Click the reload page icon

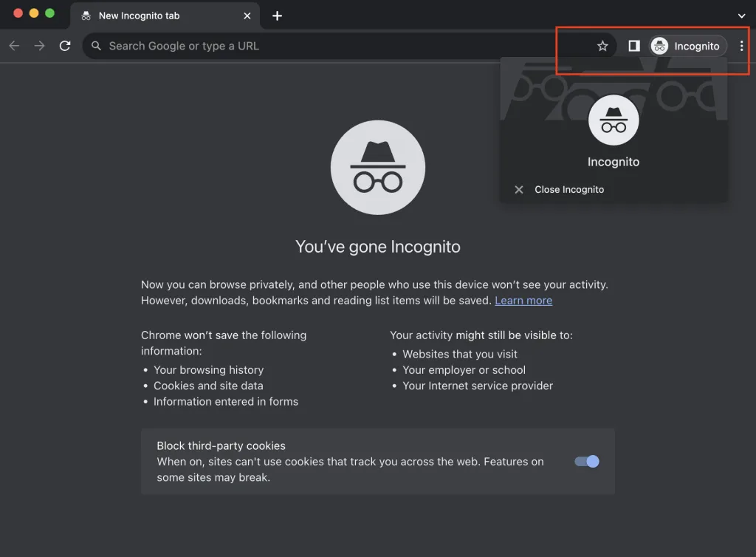point(65,45)
